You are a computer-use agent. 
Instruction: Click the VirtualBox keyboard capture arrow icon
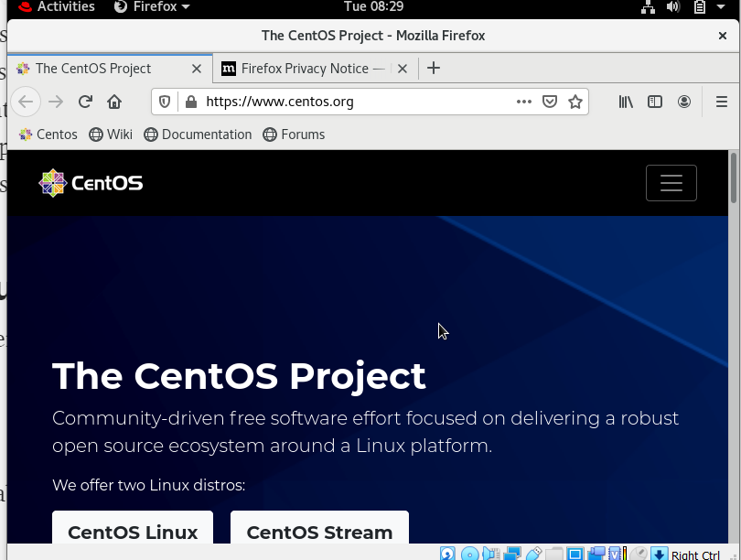pyautogui.click(x=660, y=554)
